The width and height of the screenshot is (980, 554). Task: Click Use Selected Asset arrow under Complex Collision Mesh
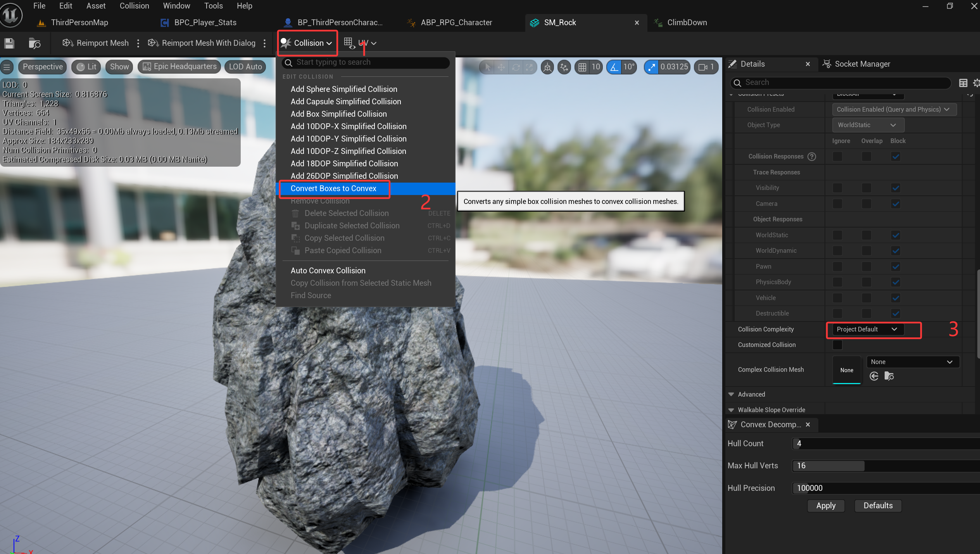point(874,376)
